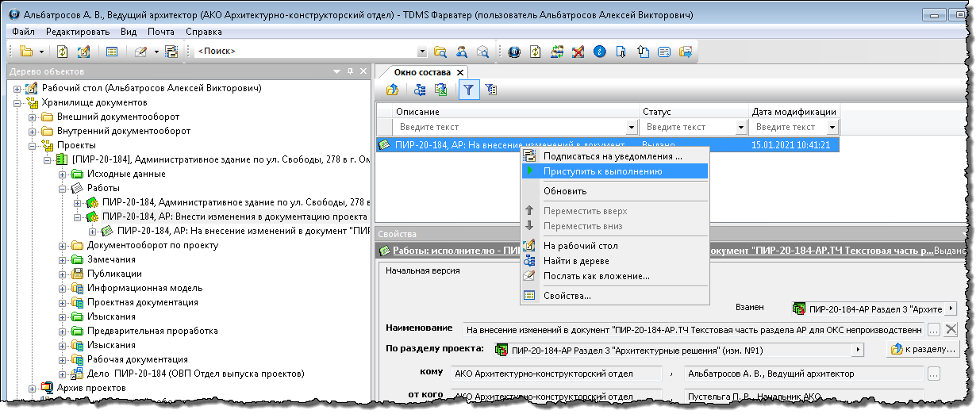Click the folder search icon beside search box
Image resolution: width=980 pixels, height=414 pixels.
[440, 52]
